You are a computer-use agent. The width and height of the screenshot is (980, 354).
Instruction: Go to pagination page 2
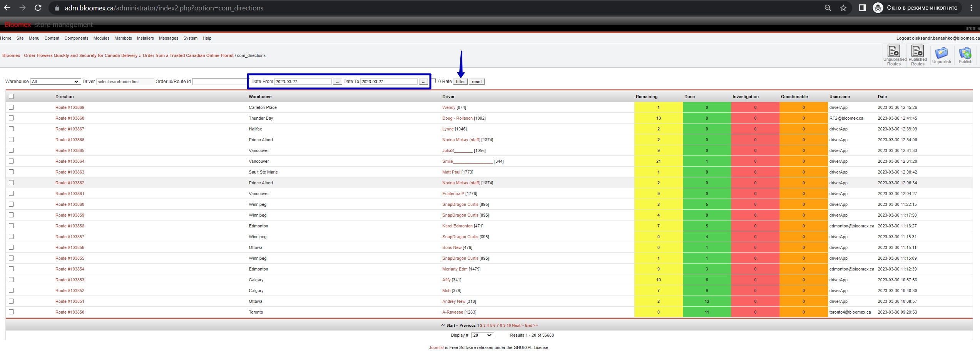coord(481,326)
